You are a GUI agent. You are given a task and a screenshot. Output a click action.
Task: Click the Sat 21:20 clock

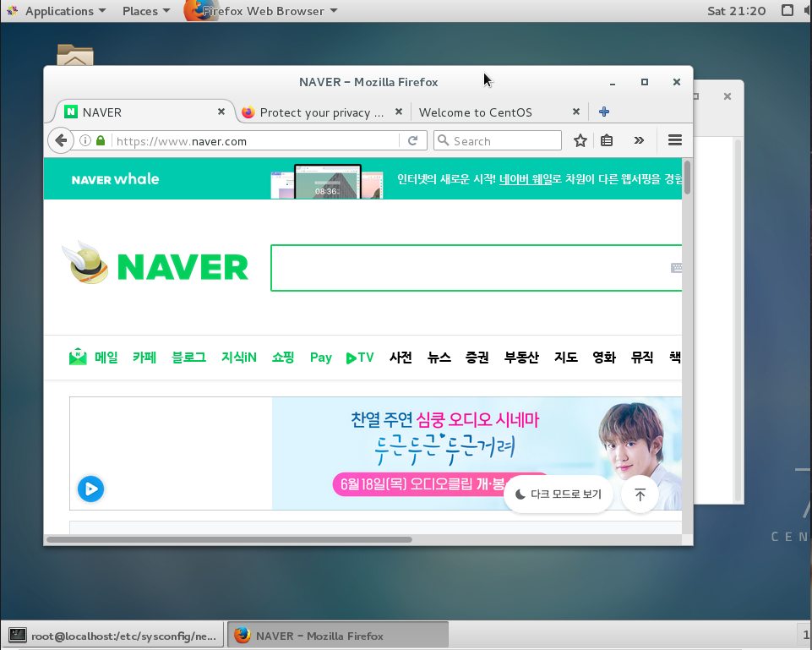[737, 11]
